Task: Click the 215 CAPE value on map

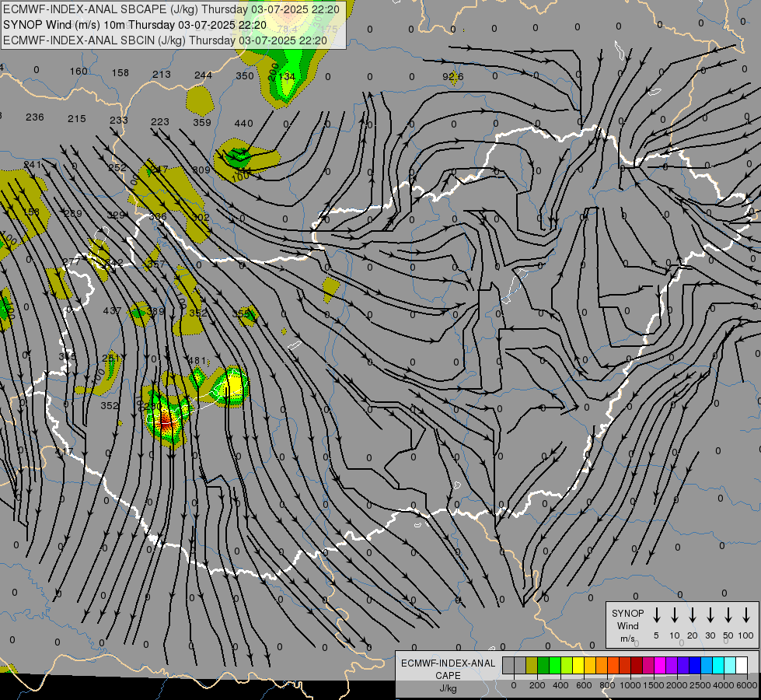Action: tap(77, 118)
